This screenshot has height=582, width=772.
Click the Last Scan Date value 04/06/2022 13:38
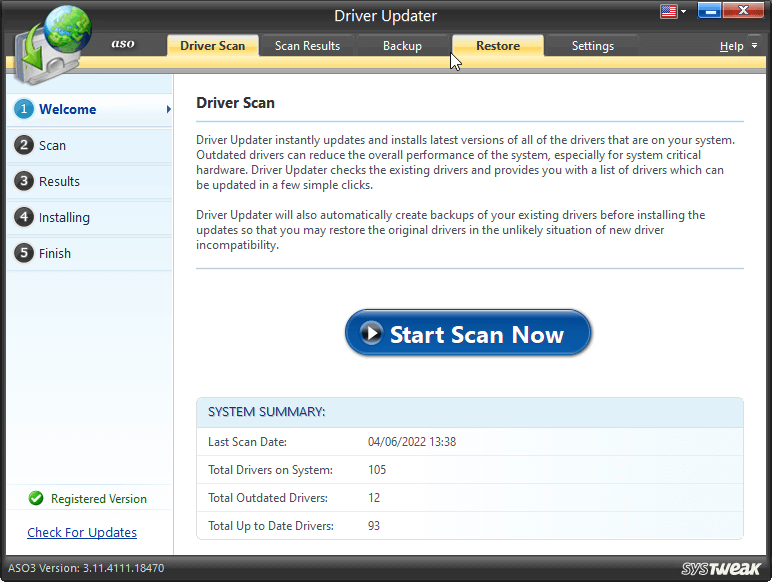(x=412, y=442)
